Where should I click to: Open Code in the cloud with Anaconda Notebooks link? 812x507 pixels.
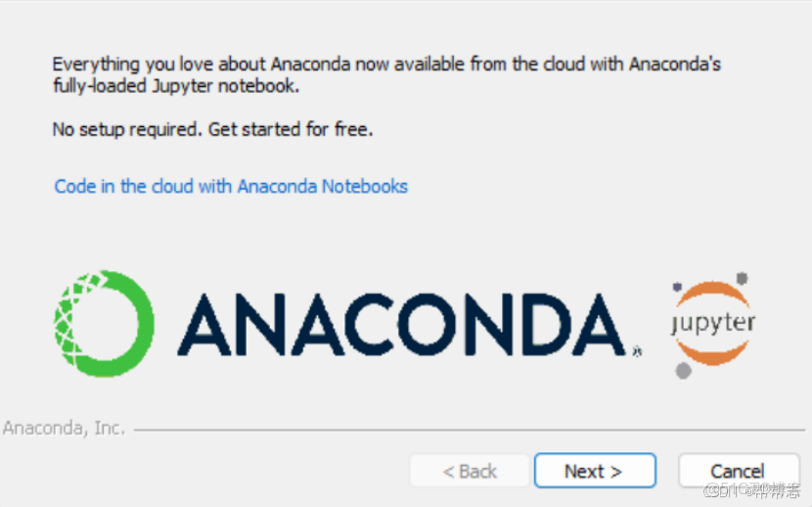pos(231,186)
